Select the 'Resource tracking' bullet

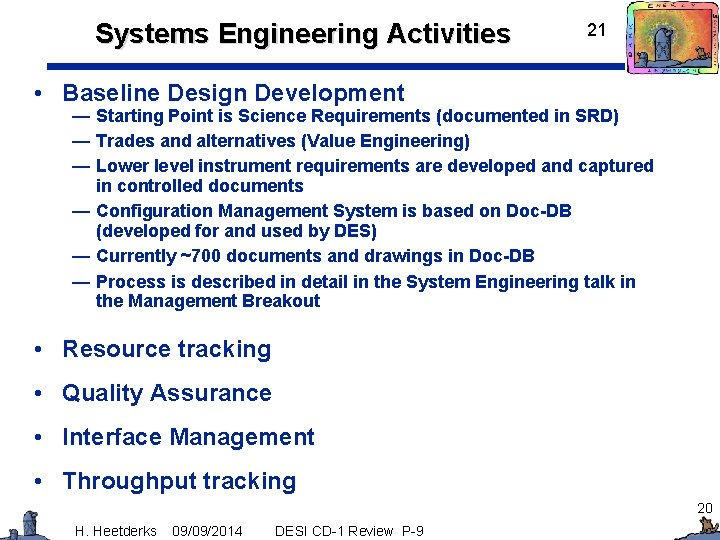167,349
